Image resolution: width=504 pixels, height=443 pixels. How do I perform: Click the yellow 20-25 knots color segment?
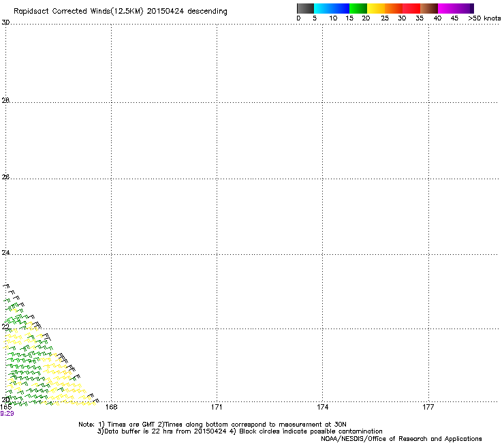376,8
